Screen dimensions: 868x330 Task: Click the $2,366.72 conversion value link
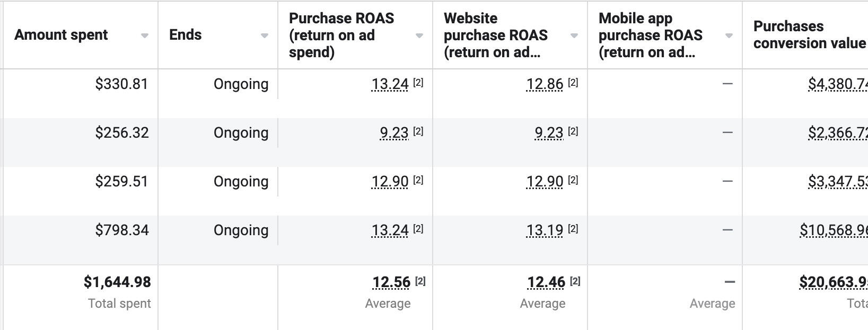[x=838, y=133]
